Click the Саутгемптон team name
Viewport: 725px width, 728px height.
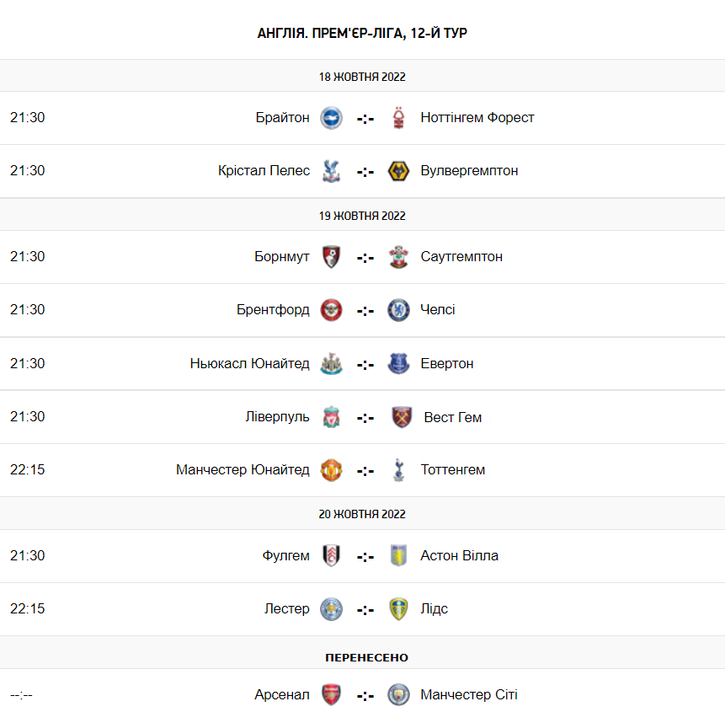click(461, 256)
